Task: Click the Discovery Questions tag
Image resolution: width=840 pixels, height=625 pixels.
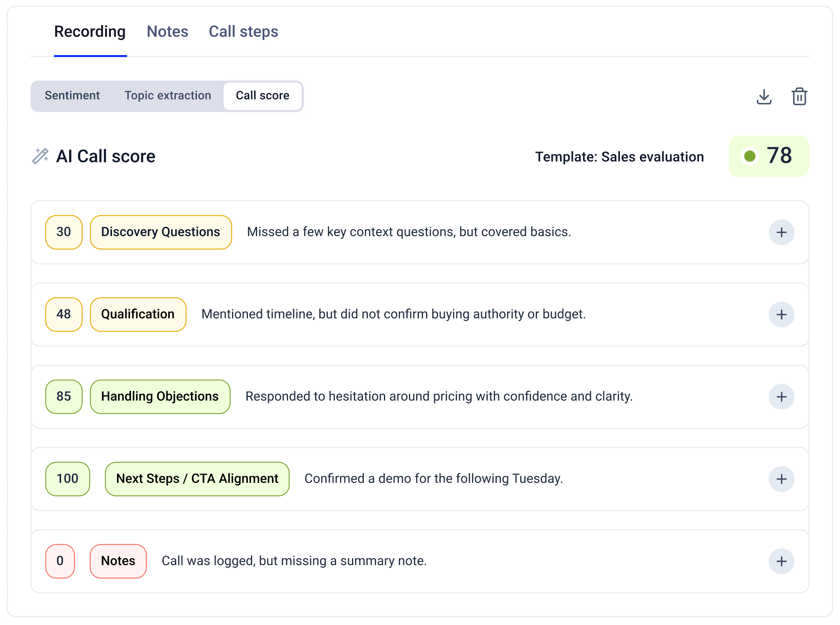Action: (161, 232)
